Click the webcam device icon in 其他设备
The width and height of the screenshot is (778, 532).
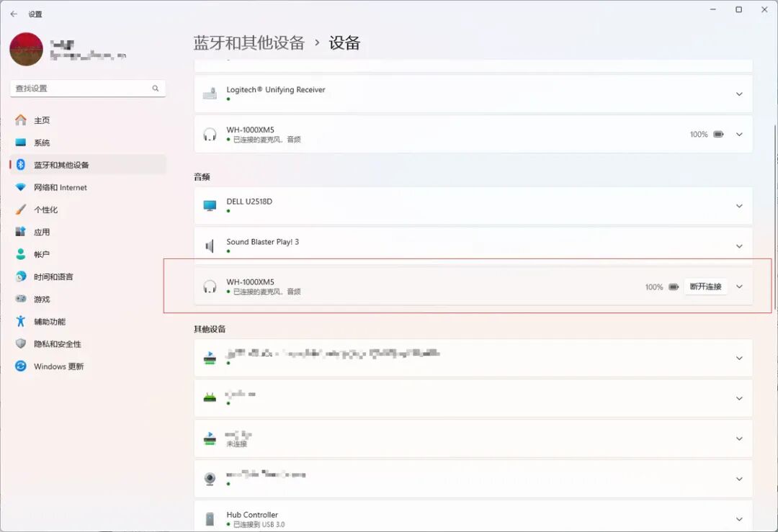point(210,479)
